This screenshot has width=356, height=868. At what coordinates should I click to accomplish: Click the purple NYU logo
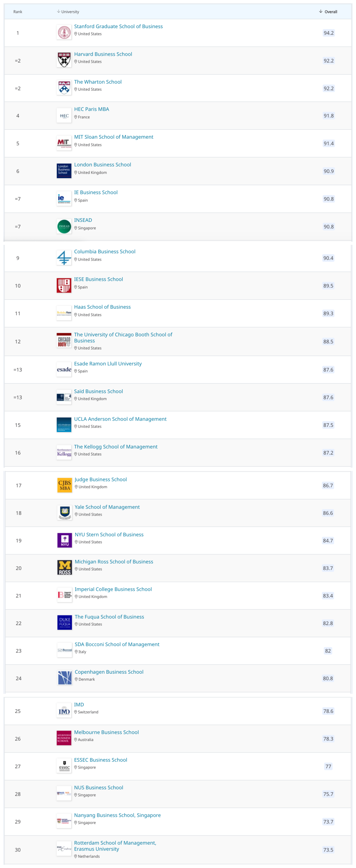65,540
